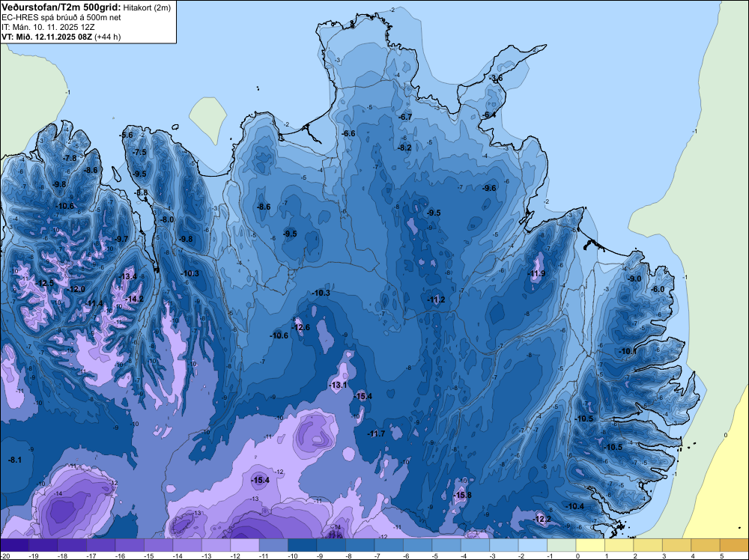Select the -8.1 temperature value

coord(15,460)
